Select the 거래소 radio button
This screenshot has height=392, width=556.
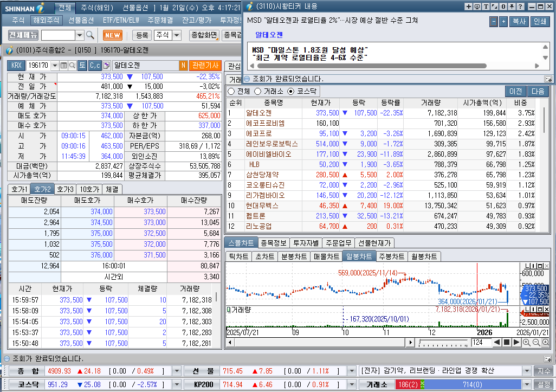click(x=258, y=91)
